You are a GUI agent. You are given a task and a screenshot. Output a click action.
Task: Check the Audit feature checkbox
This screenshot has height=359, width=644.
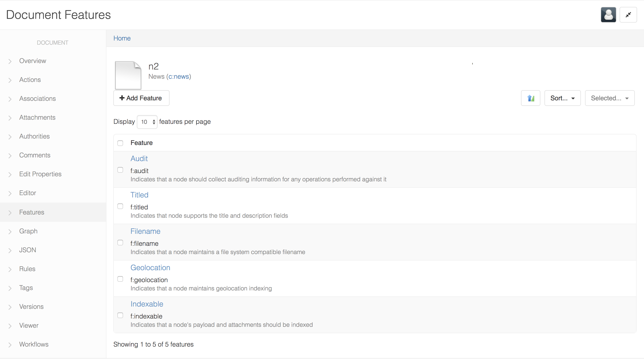pyautogui.click(x=120, y=170)
